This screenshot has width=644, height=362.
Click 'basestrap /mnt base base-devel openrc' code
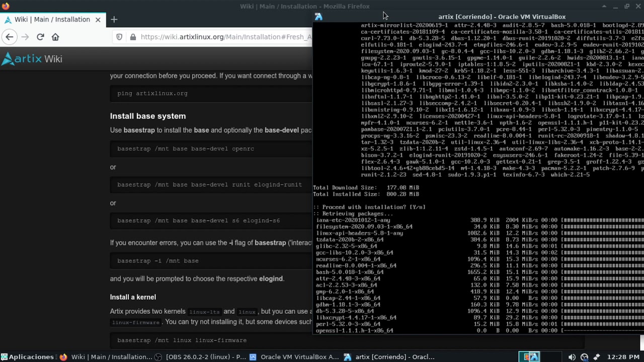click(186, 149)
